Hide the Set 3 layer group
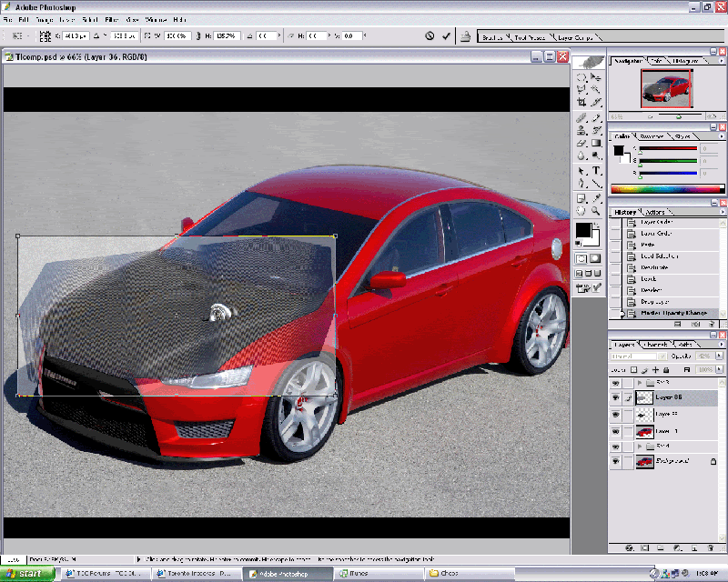The image size is (728, 582). 616,383
